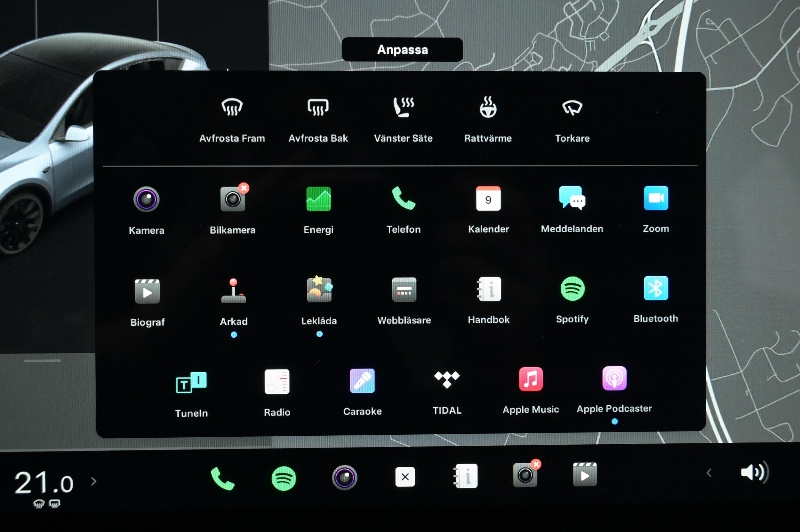Tap the manual icon in bottom dock
Image resolution: width=800 pixels, height=532 pixels.
click(466, 476)
